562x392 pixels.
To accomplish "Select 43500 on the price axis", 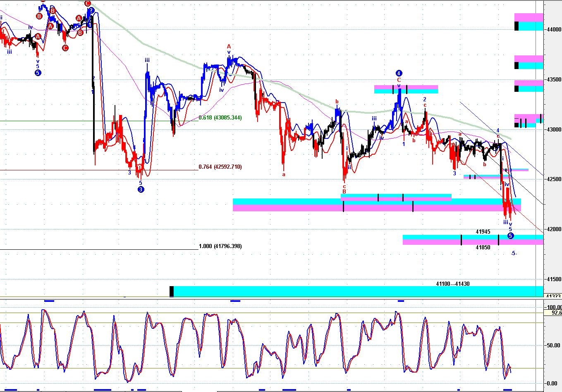I will [554, 80].
